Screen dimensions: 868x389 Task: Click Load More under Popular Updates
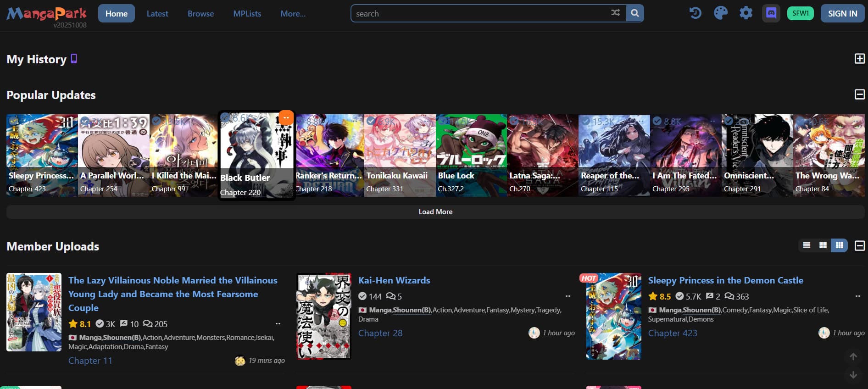435,212
